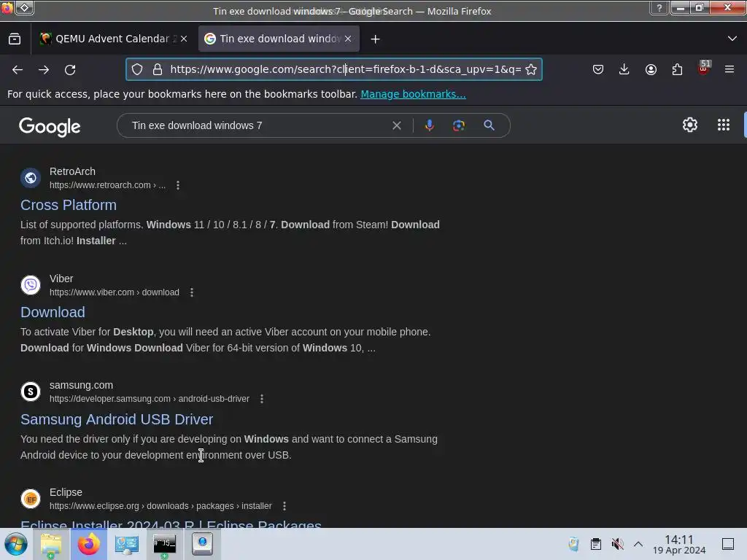Screen dimensions: 747x560
Task: Click the show desktop tray button
Action: (728, 544)
